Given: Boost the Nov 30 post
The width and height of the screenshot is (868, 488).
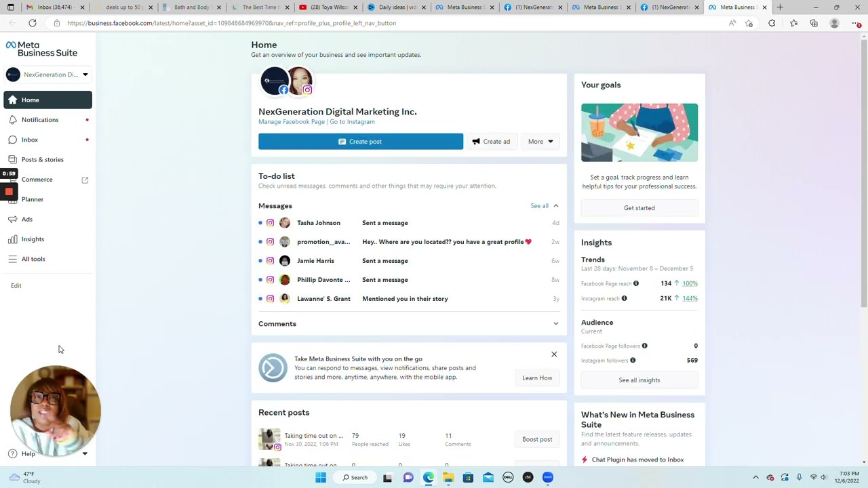Looking at the screenshot, I should [537, 439].
